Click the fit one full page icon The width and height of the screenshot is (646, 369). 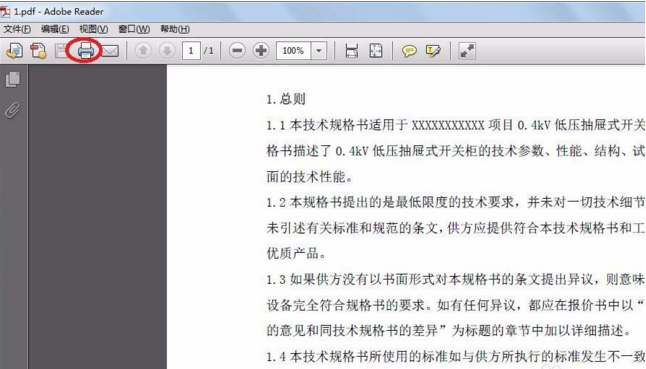(376, 51)
